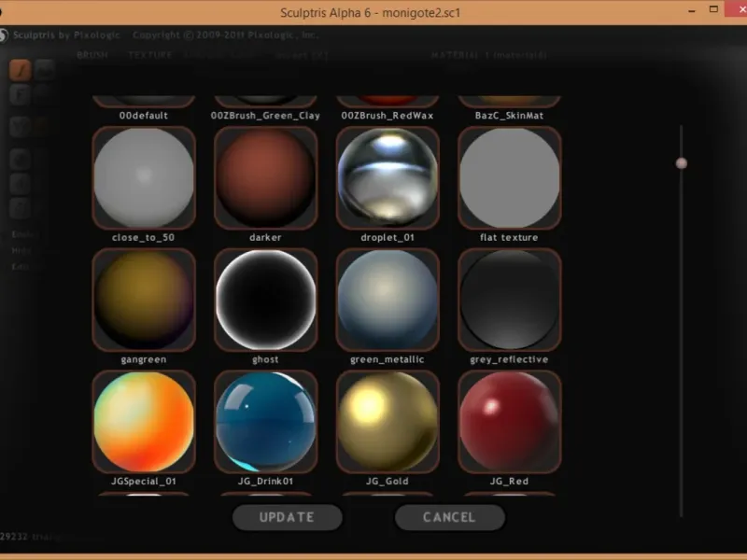Click the 00default label
This screenshot has height=560, width=747.
point(144,115)
